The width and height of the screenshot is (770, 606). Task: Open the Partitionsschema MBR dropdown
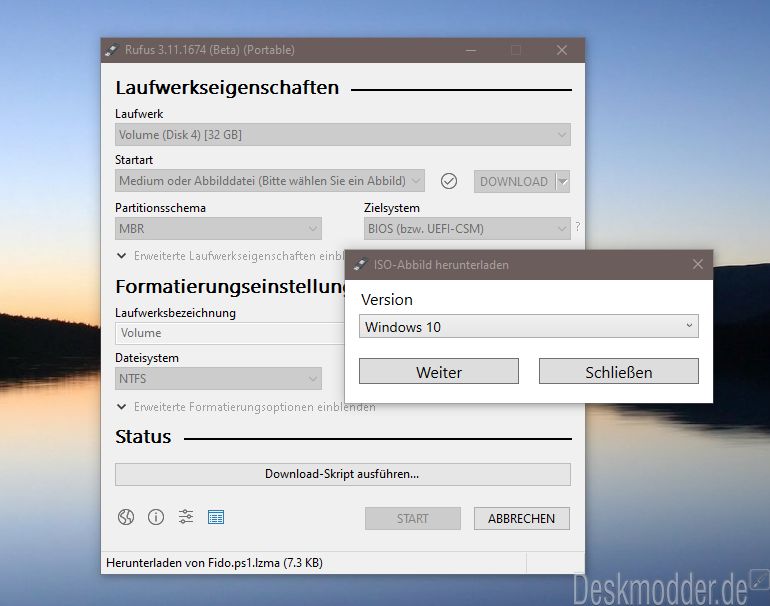click(218, 229)
